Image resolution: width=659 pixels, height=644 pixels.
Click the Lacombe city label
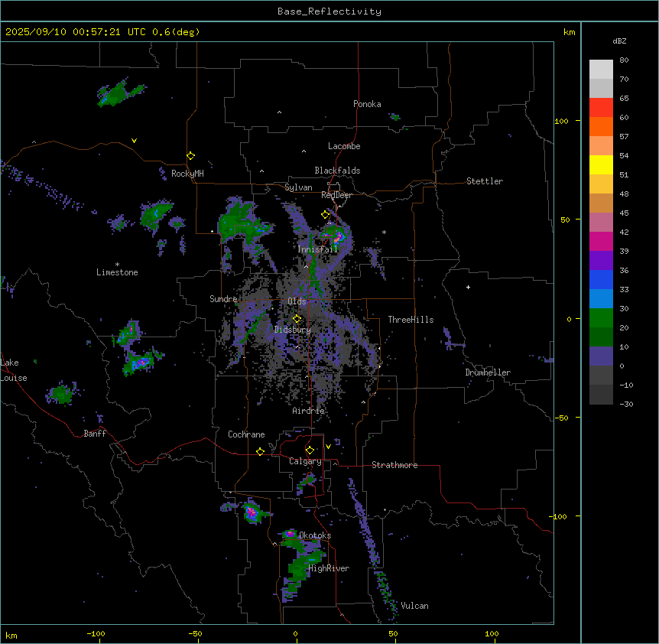[x=344, y=146]
